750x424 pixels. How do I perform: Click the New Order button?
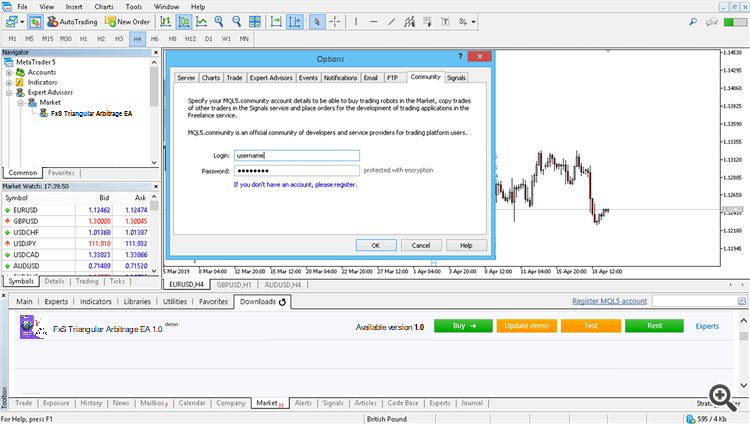pos(127,22)
